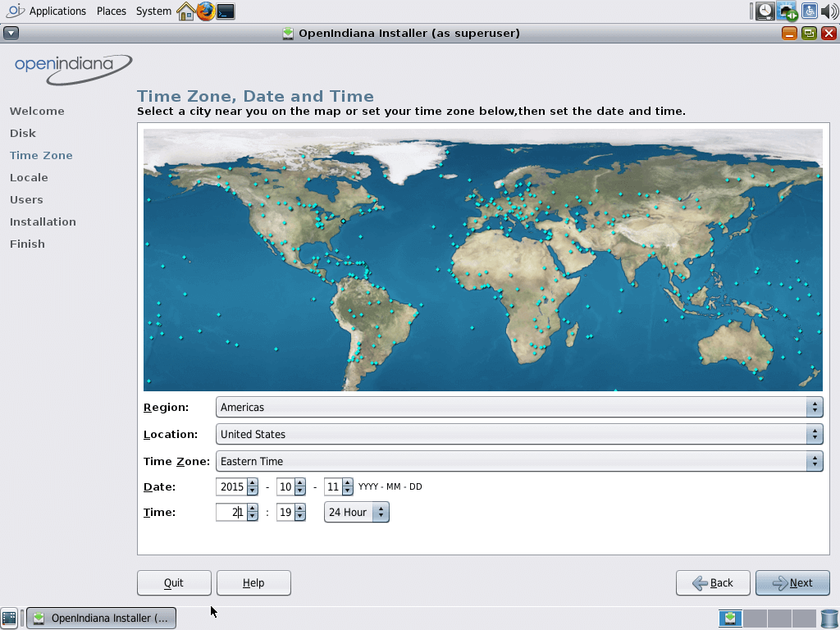Click the Welcome step in the sidebar
This screenshot has height=630, width=840.
pos(37,111)
